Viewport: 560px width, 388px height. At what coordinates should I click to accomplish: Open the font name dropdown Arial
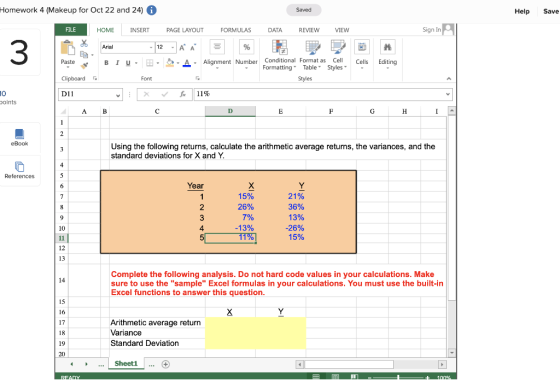click(x=151, y=47)
